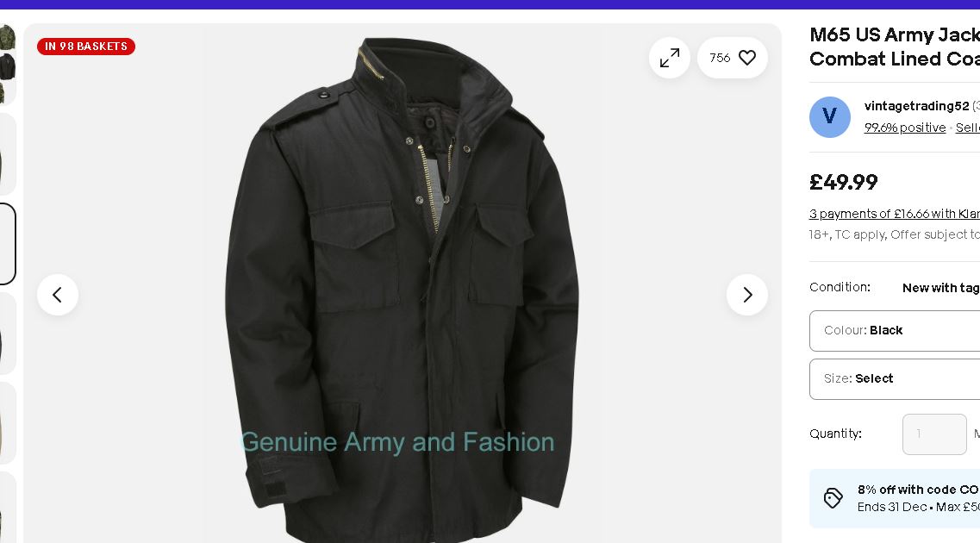
Task: Select the fifth thumbnail in the strip
Action: pyautogui.click(x=8, y=422)
